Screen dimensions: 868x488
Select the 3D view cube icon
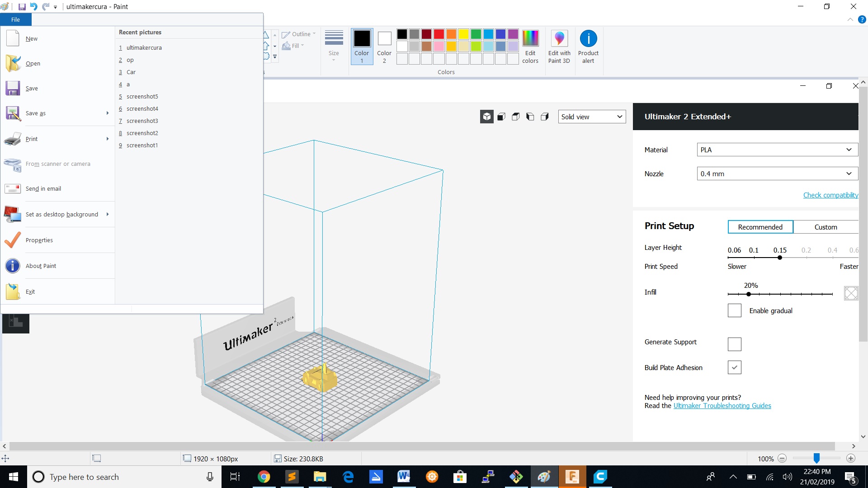pyautogui.click(x=486, y=117)
